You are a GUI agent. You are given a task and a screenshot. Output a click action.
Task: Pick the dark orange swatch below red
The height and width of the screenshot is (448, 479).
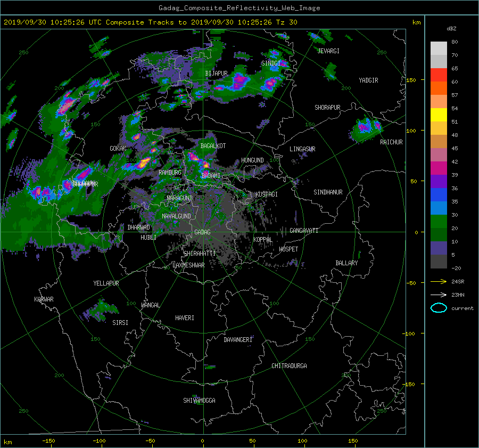439,88
